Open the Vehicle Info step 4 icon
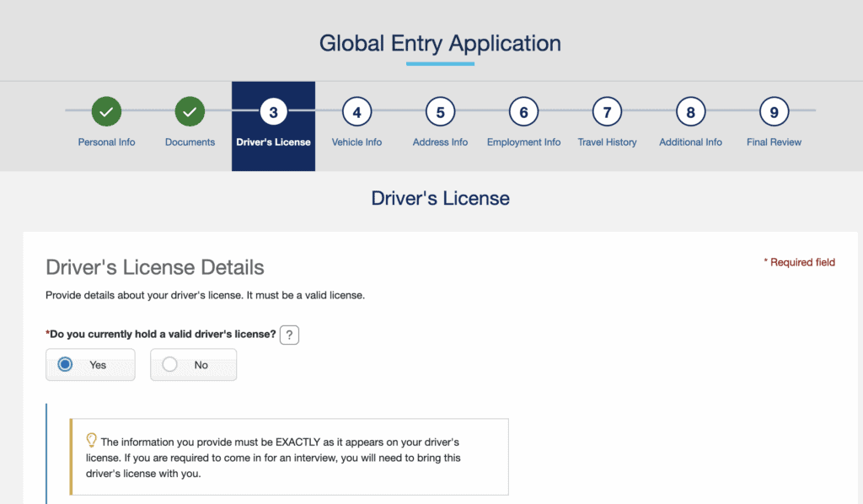 tap(356, 111)
